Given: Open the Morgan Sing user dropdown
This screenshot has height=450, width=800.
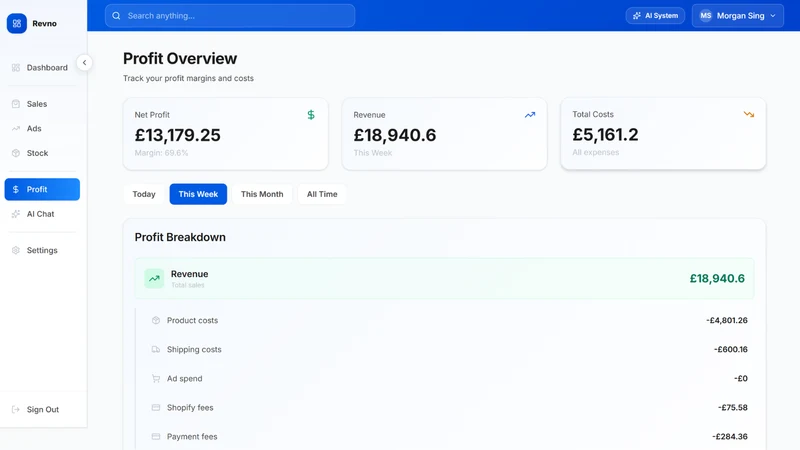Looking at the screenshot, I should point(738,16).
